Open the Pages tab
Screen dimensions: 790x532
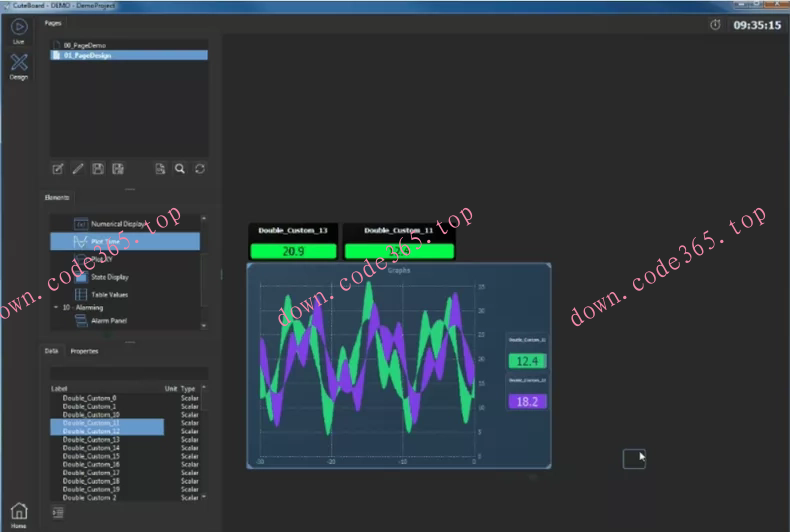(x=53, y=23)
